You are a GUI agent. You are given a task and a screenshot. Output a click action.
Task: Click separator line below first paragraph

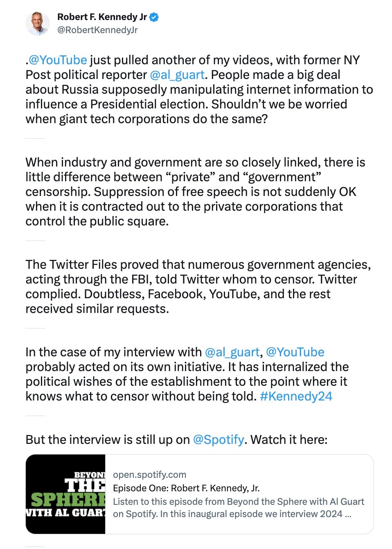[x=35, y=138]
